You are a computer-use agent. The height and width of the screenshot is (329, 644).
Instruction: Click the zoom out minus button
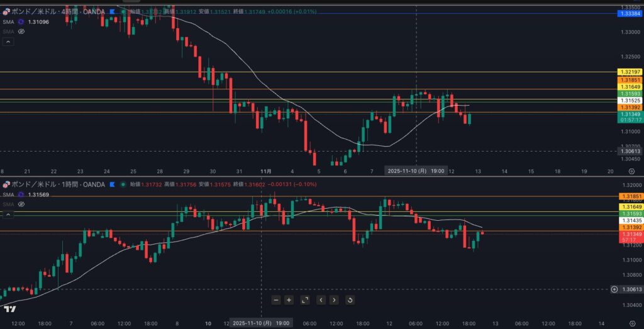pyautogui.click(x=275, y=300)
